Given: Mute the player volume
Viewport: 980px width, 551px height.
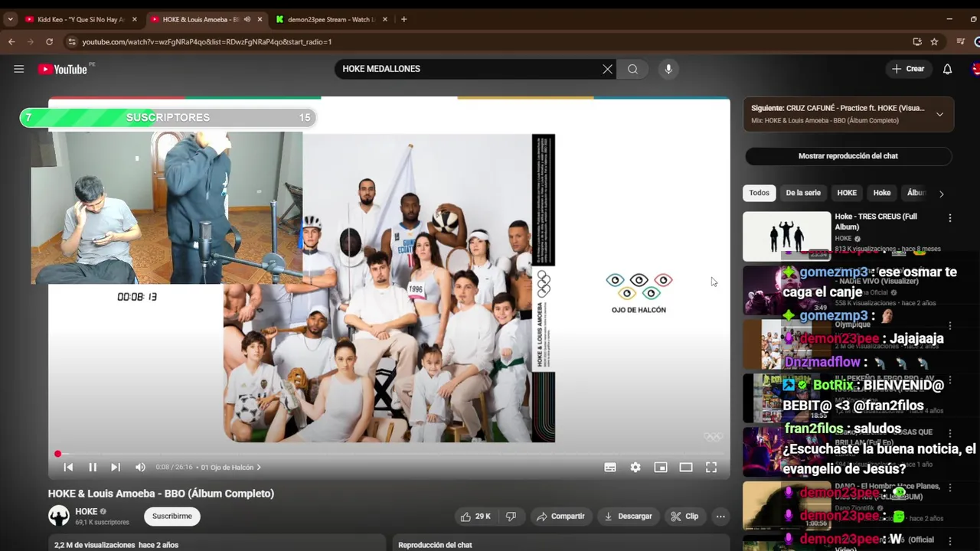Looking at the screenshot, I should pyautogui.click(x=140, y=467).
